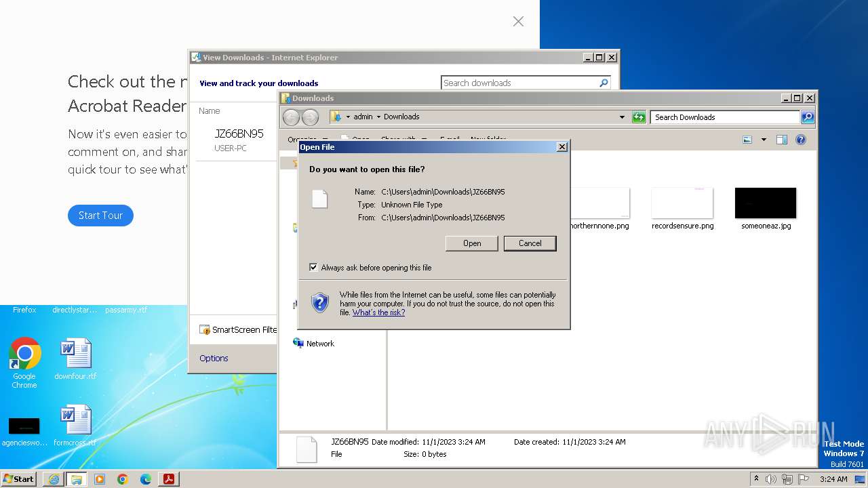This screenshot has height=488, width=868.
Task: Click the Start button
Action: point(18,479)
